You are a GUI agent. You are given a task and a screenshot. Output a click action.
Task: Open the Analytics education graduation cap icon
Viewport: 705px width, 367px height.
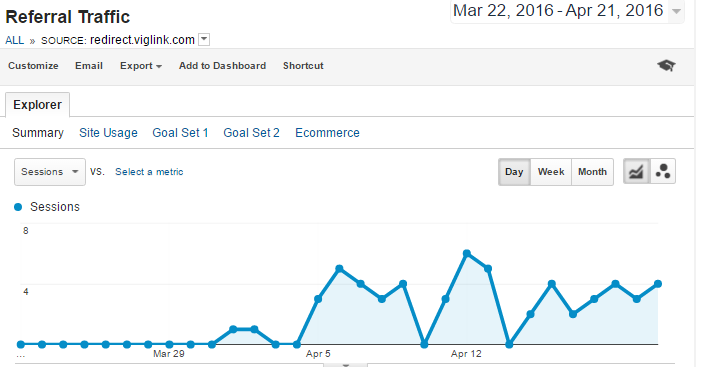(666, 66)
